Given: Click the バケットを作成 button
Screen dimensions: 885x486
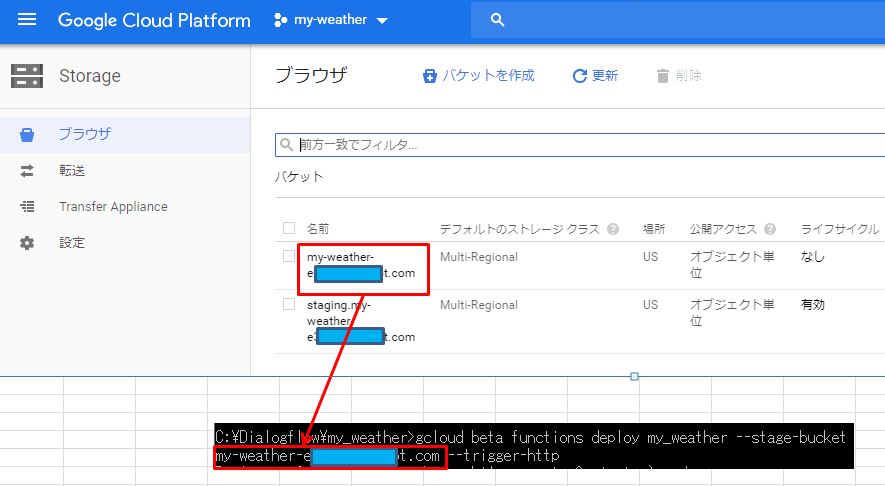Looking at the screenshot, I should coord(479,76).
